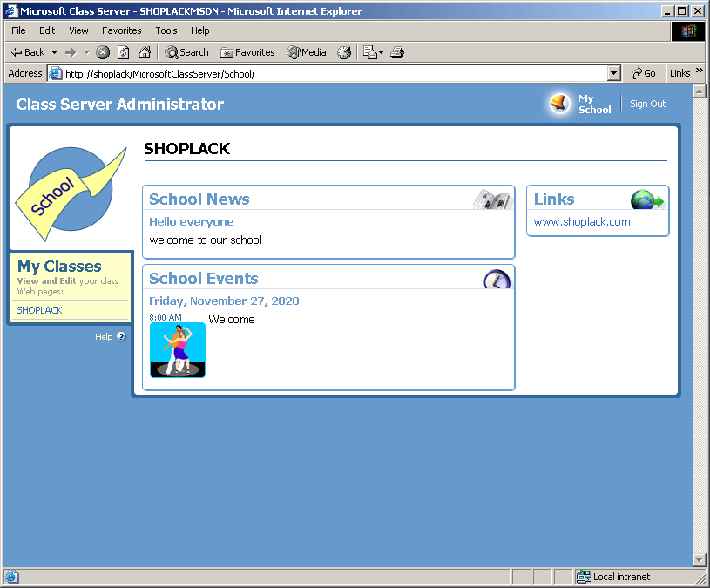Click the Help link in sidebar
Screen dimensions: 710x588
point(104,337)
